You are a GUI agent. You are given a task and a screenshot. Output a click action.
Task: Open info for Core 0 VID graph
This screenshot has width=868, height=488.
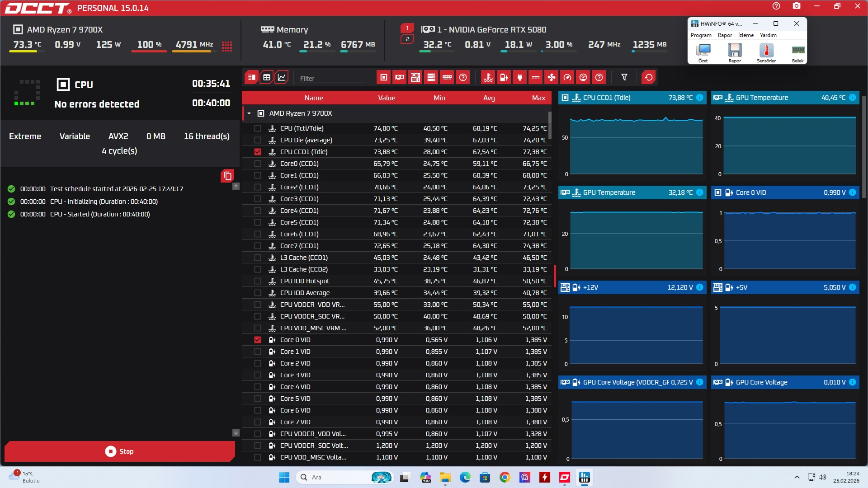click(x=852, y=192)
